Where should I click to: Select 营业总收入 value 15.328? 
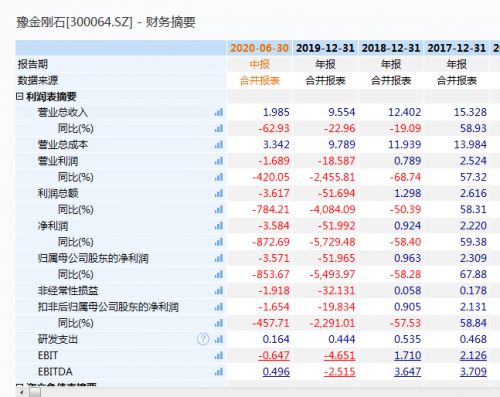(470, 112)
